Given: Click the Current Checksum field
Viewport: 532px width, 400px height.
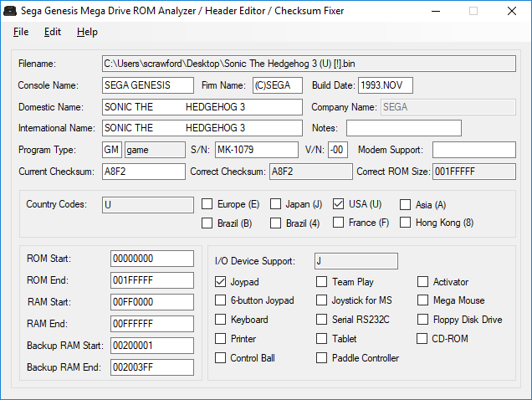Looking at the screenshot, I should tap(142, 172).
